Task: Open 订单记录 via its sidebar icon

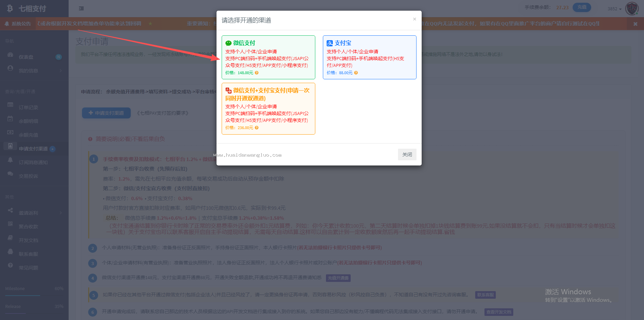Action: click(x=10, y=105)
